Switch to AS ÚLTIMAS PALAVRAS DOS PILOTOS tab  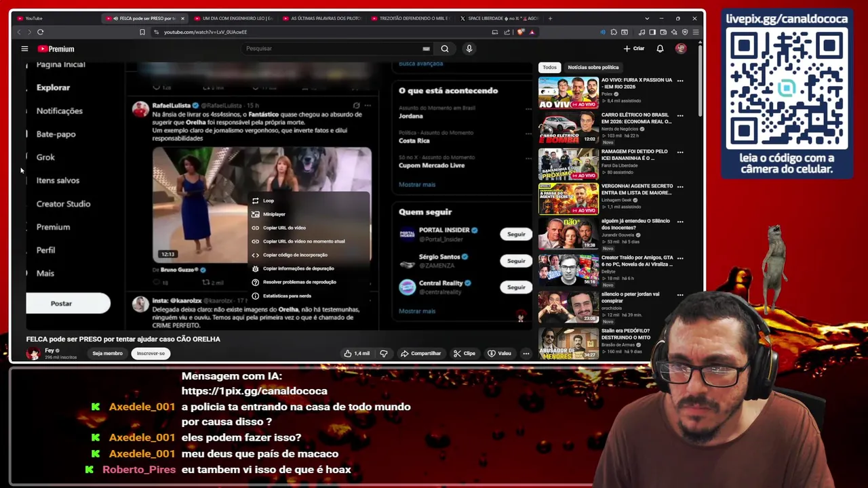coord(321,18)
